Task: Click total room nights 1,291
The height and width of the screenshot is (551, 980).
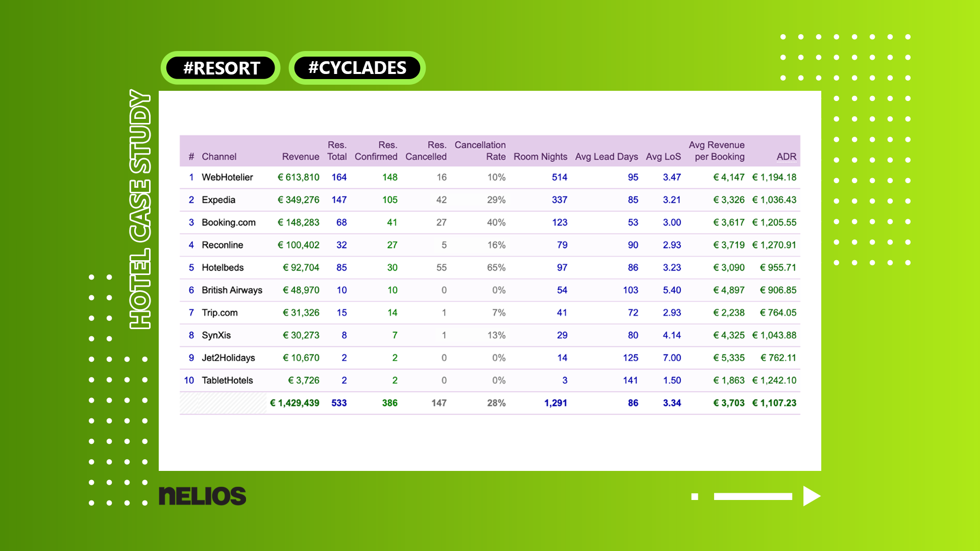Action: [x=555, y=403]
